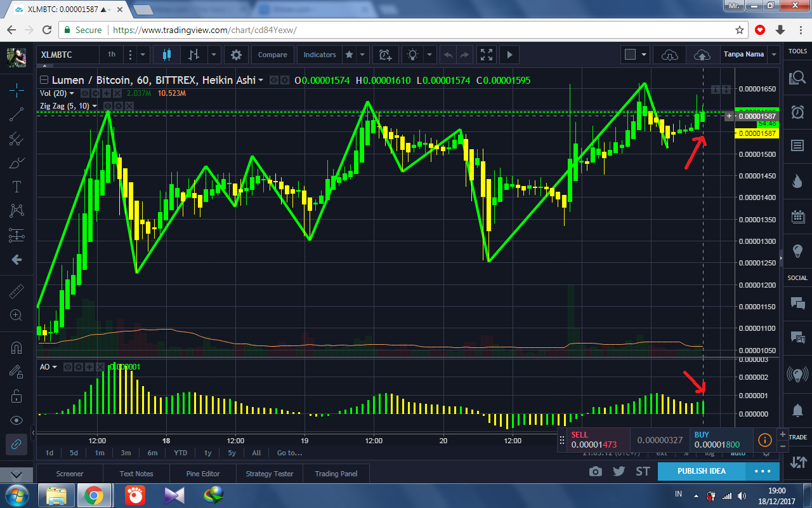Select the crosshair cursor tool
The image size is (812, 508).
(x=16, y=90)
